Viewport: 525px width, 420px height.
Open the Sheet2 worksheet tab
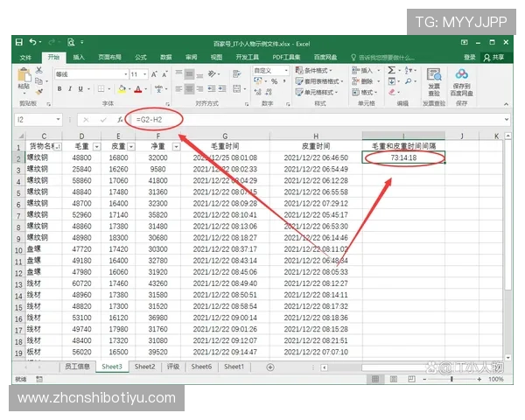click(144, 367)
